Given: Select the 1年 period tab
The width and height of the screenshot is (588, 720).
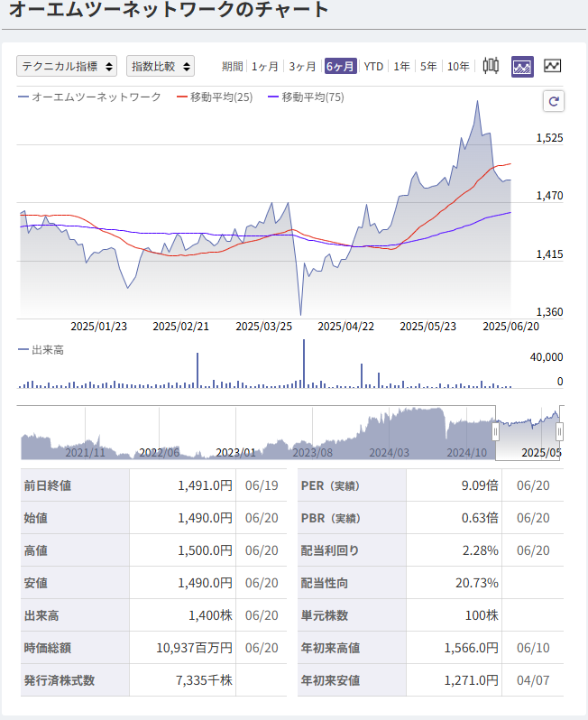Looking at the screenshot, I should 401,67.
